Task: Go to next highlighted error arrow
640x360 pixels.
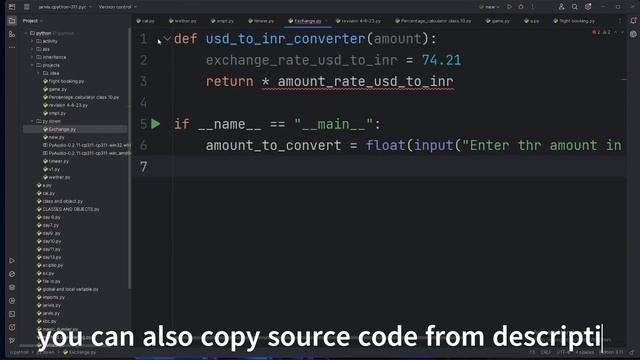Action: [x=622, y=32]
